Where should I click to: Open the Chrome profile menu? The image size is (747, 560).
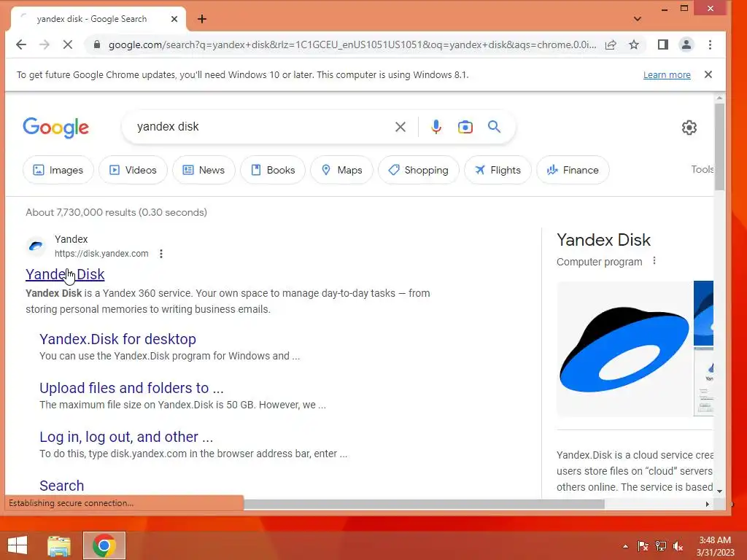[x=686, y=44]
